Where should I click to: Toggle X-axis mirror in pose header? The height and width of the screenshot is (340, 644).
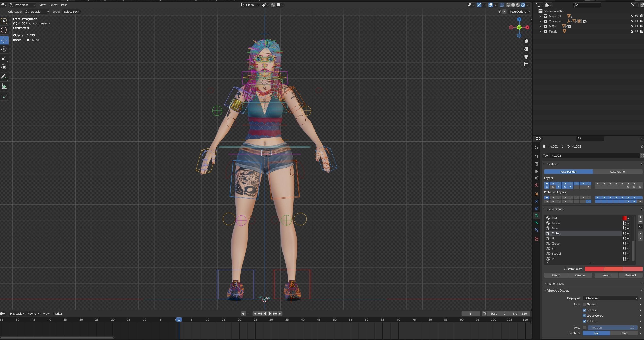click(504, 12)
